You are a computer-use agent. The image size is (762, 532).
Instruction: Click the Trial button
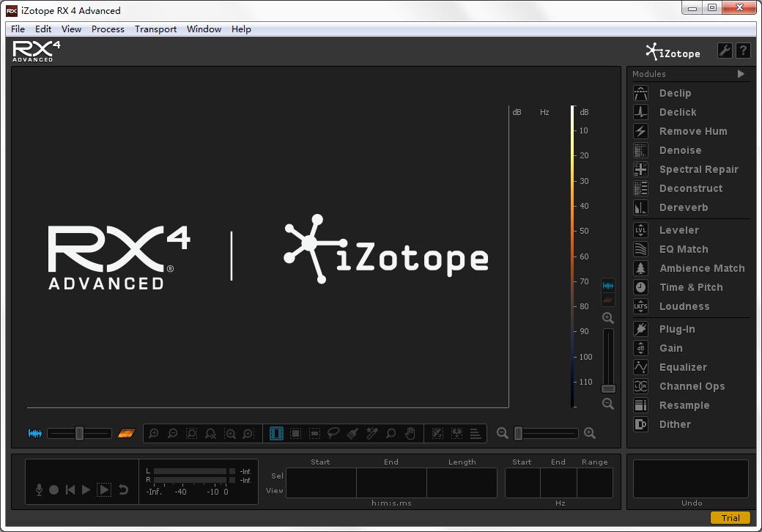click(730, 518)
